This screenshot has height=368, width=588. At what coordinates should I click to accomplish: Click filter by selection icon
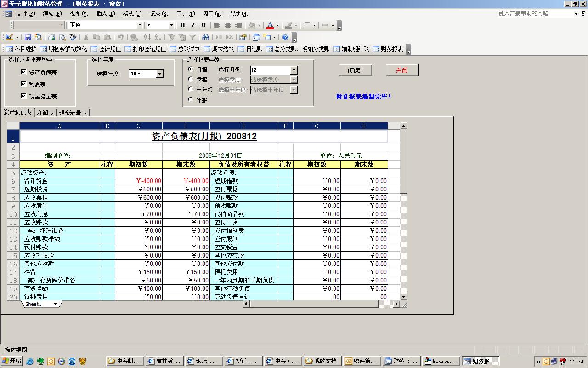(x=171, y=37)
